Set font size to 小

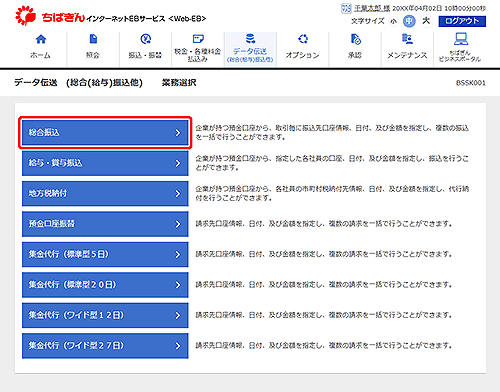394,21
